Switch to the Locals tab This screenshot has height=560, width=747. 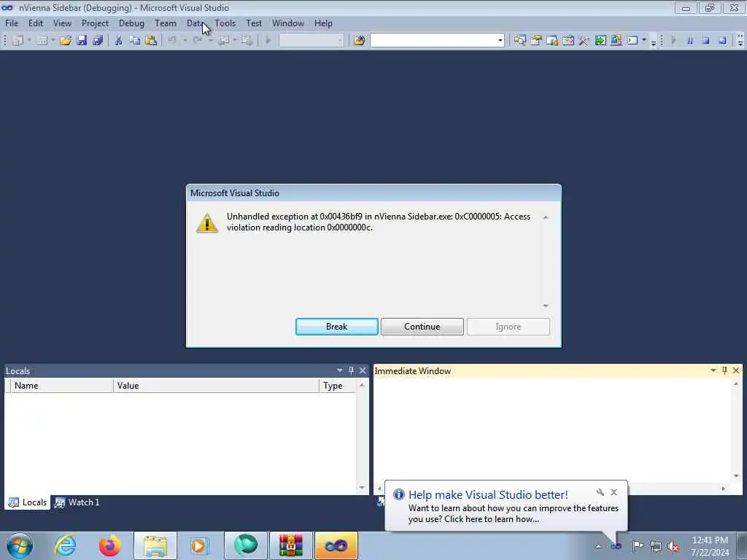[28, 502]
